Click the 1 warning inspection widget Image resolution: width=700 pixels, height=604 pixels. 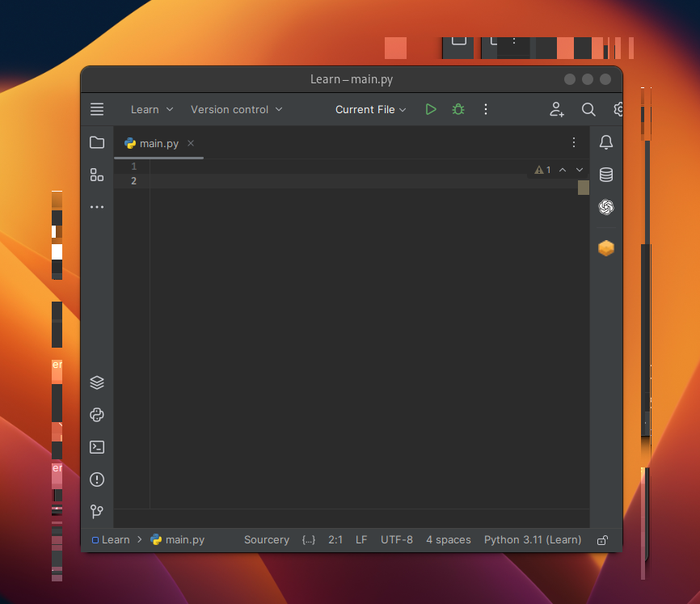click(x=544, y=170)
